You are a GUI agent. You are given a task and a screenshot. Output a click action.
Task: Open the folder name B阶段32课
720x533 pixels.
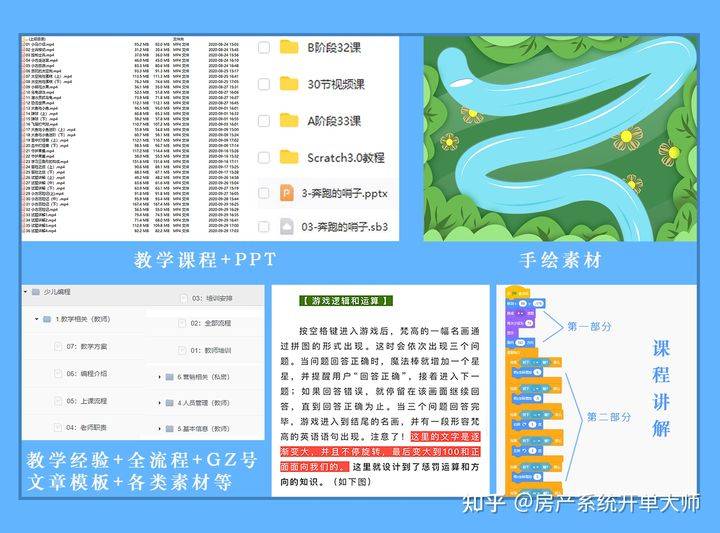point(334,47)
